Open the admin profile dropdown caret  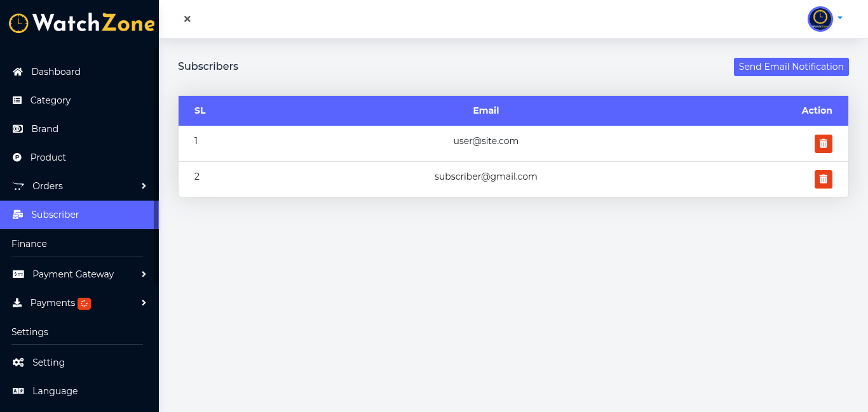click(x=840, y=18)
